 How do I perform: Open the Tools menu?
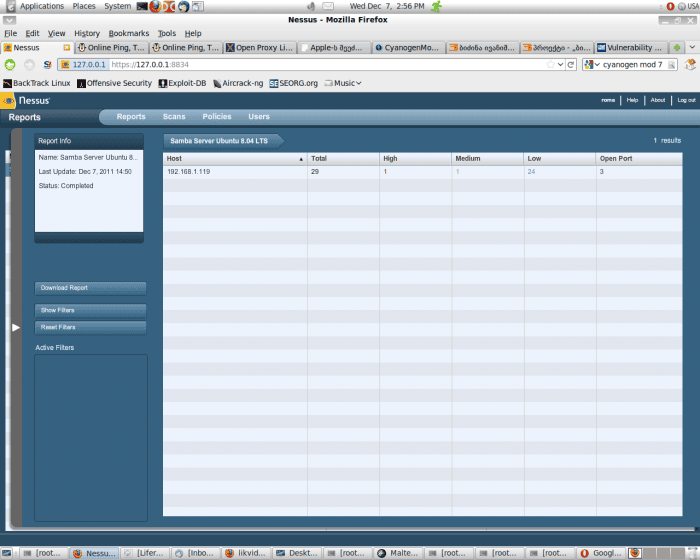pos(167,33)
